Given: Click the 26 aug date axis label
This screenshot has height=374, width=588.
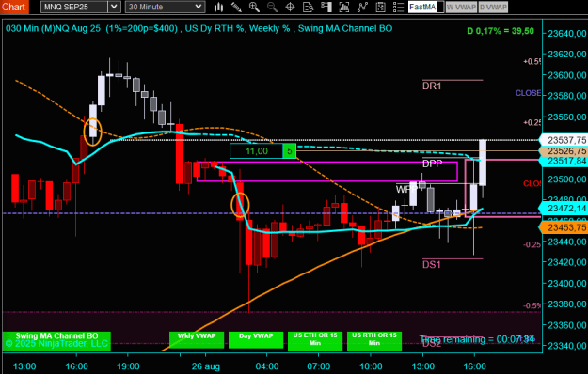Looking at the screenshot, I should tap(206, 366).
